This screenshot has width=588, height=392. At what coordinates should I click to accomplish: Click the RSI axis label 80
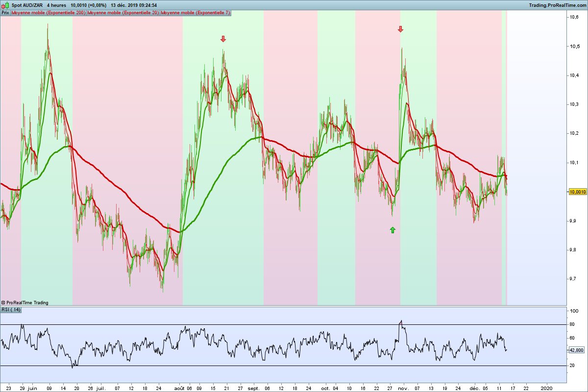[x=573, y=324]
